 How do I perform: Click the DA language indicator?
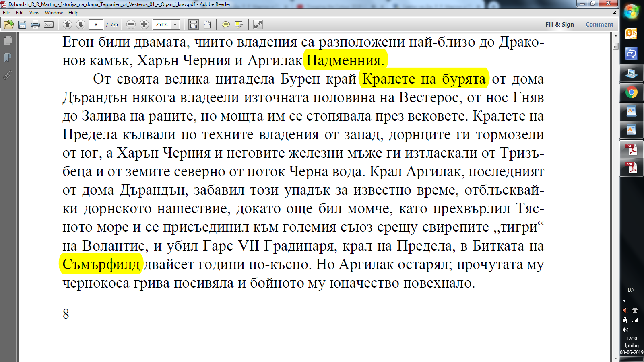[631, 290]
